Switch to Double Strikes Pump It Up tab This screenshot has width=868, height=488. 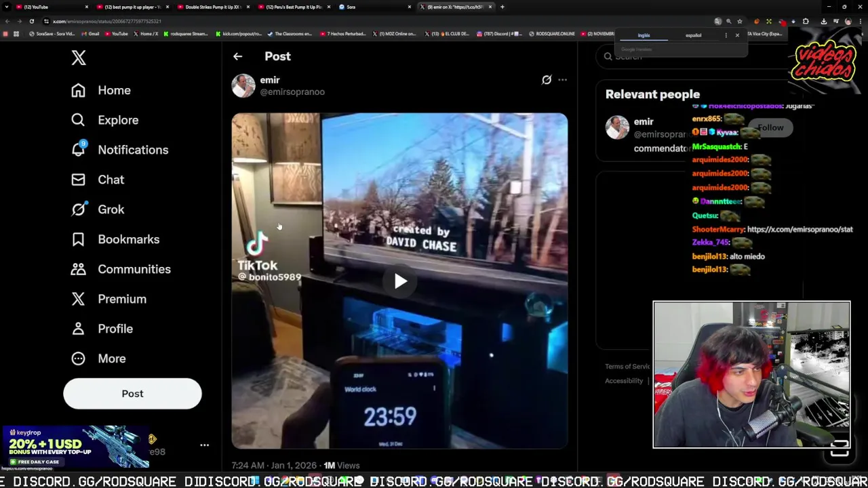[213, 7]
